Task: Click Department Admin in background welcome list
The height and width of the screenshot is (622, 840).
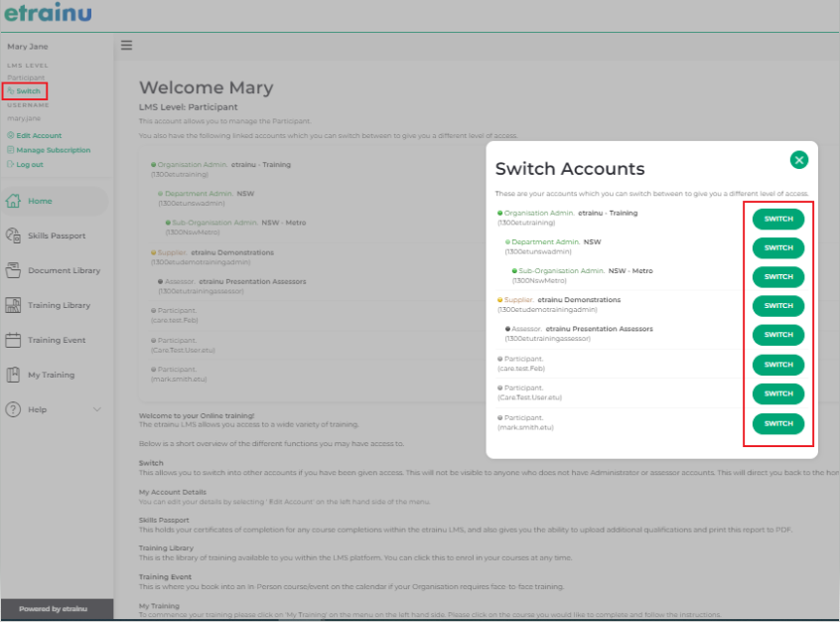Action: tap(199, 194)
